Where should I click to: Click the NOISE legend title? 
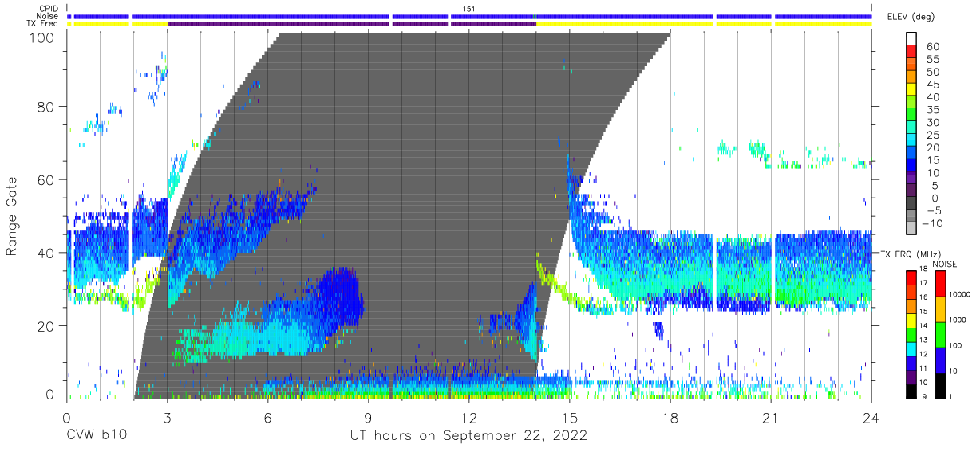945,264
